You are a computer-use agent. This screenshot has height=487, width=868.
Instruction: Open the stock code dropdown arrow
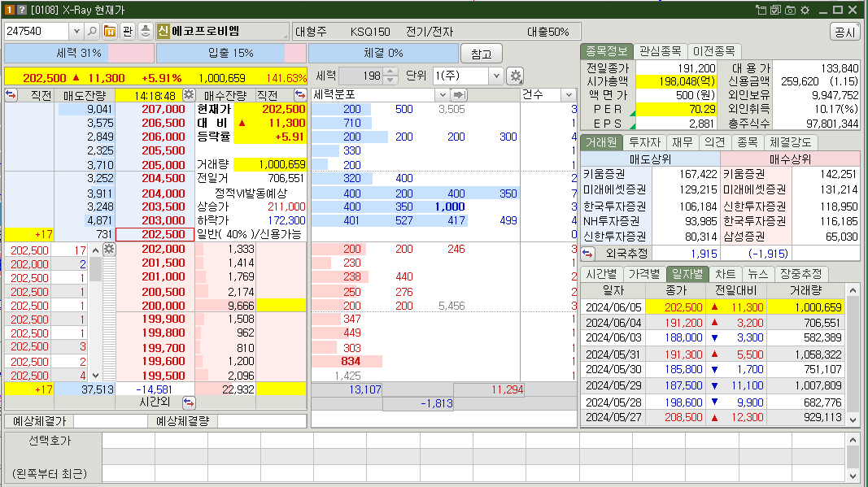[76, 32]
